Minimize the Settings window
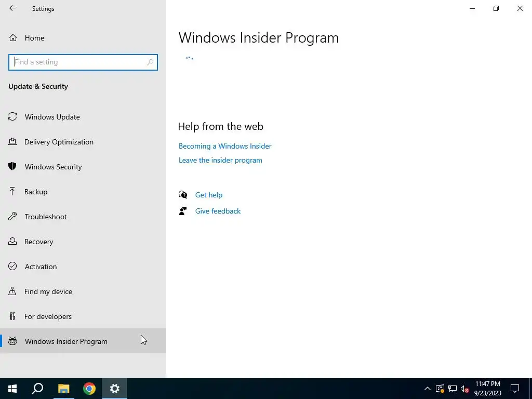This screenshot has height=399, width=532. [x=472, y=8]
